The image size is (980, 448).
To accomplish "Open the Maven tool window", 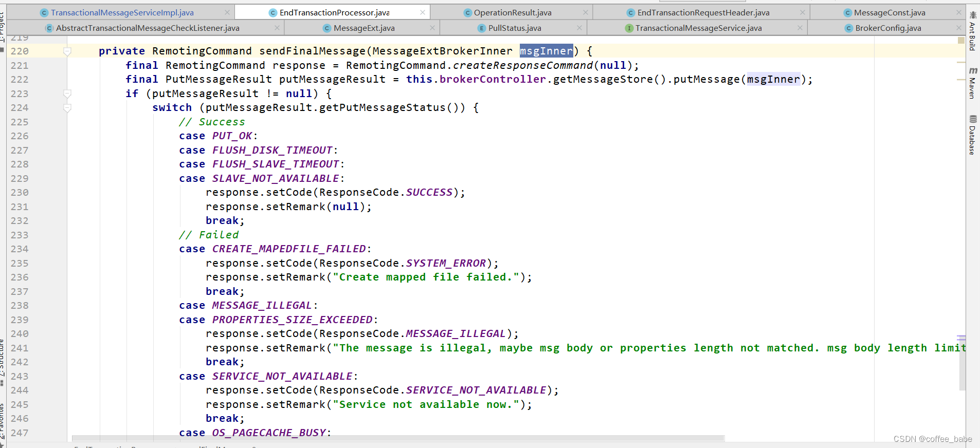I will pyautogui.click(x=973, y=83).
